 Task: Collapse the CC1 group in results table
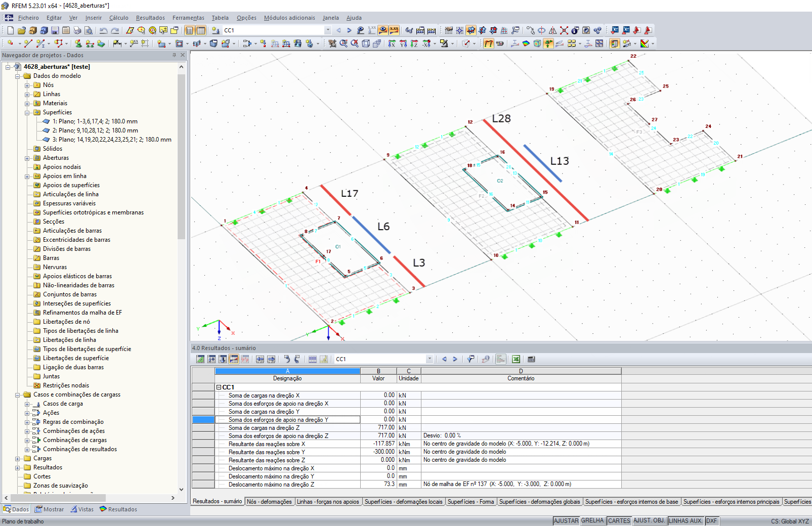pos(219,387)
